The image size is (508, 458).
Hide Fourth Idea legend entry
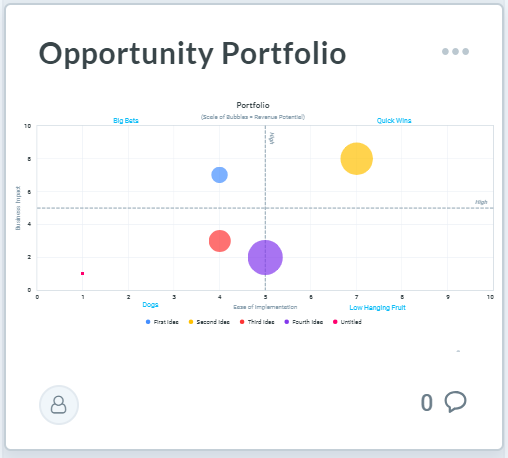click(304, 322)
